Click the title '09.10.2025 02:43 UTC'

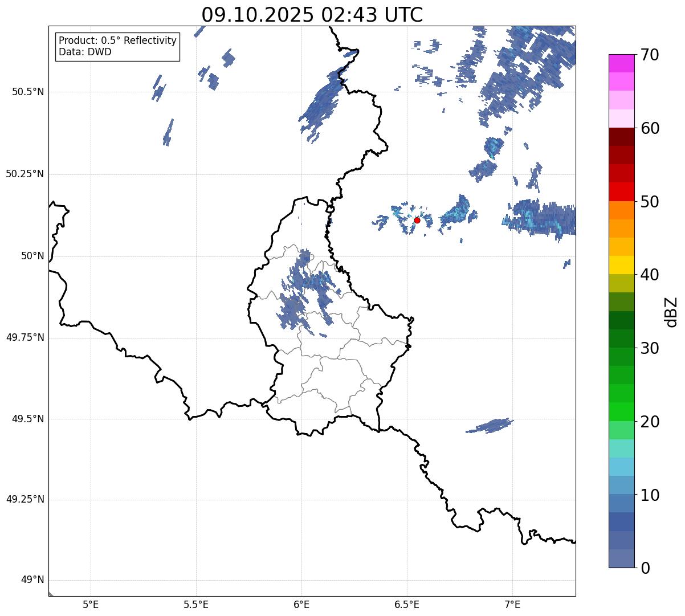coord(312,15)
